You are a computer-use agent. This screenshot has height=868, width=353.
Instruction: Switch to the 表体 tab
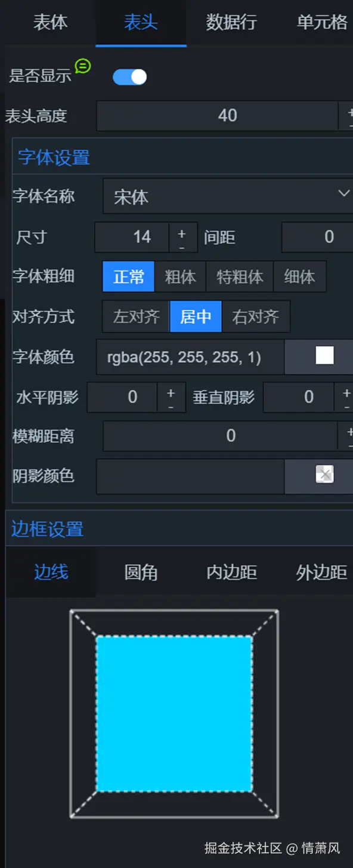[x=50, y=23]
